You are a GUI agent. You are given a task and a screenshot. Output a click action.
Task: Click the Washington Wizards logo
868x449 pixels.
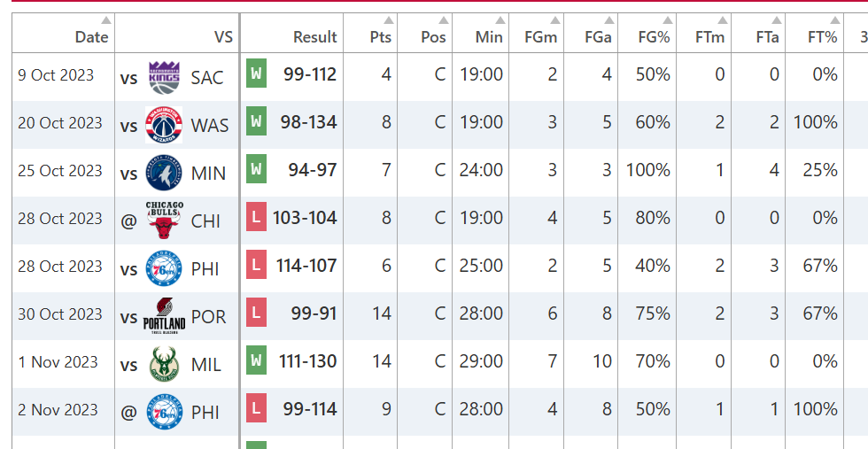point(164,125)
